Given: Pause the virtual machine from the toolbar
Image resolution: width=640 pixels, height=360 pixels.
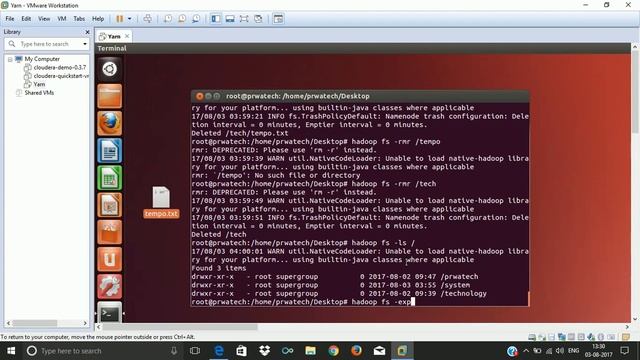Looking at the screenshot, I should pos(120,19).
